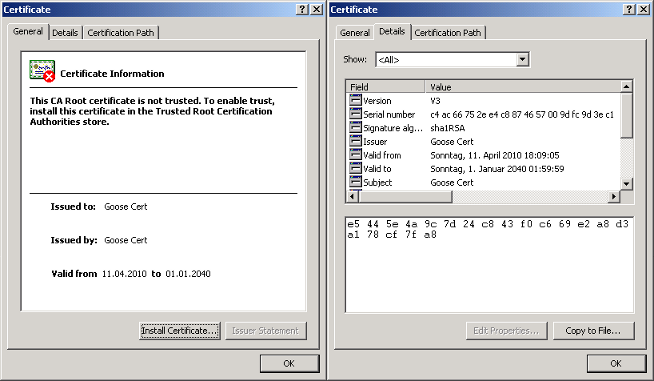Viewport: 654px width, 381px height.
Task: Click scroll up arrow in field list
Action: pos(626,87)
